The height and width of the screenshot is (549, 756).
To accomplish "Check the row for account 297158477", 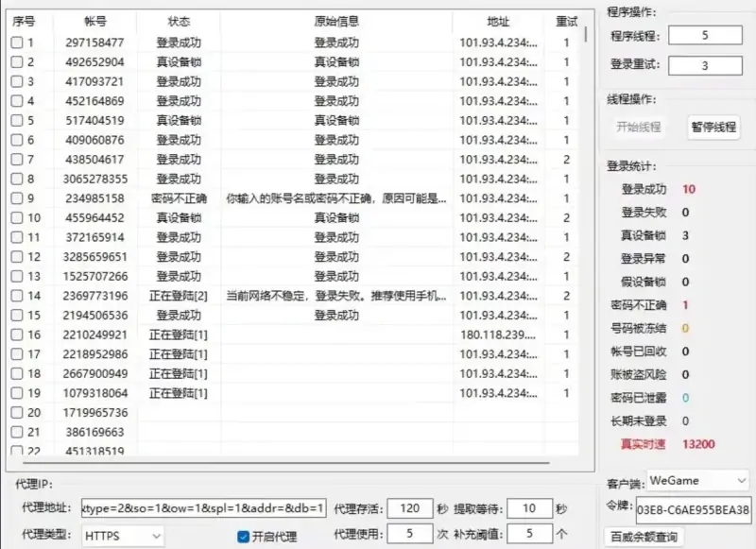I will click(x=17, y=43).
